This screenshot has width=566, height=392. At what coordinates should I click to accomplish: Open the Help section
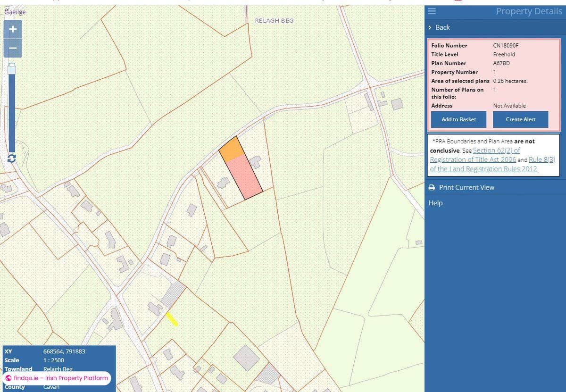[435, 203]
